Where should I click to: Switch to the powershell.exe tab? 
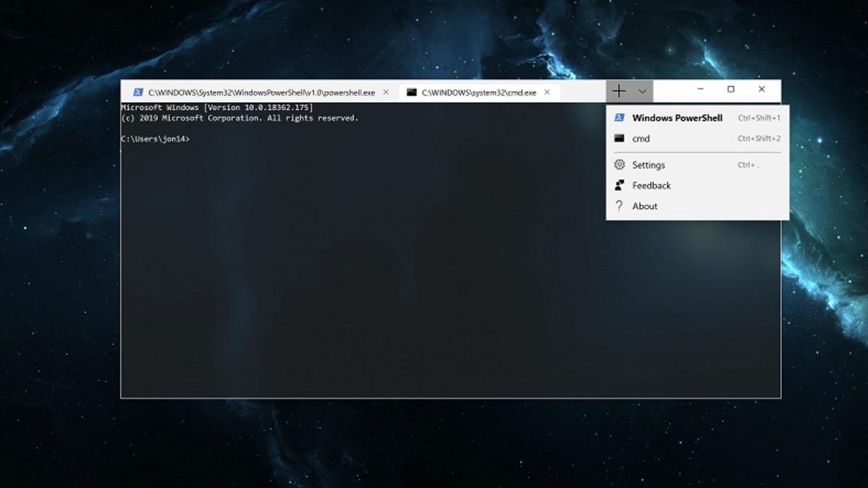261,93
